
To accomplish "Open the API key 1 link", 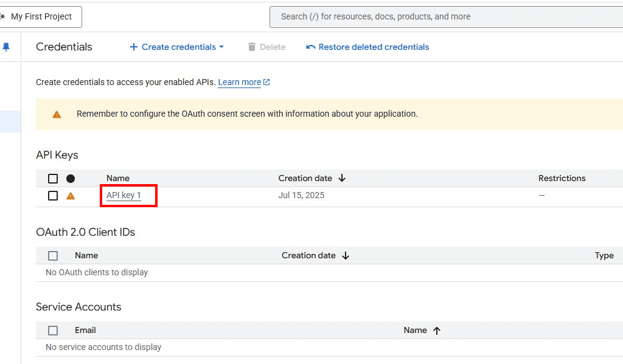I will [x=124, y=195].
